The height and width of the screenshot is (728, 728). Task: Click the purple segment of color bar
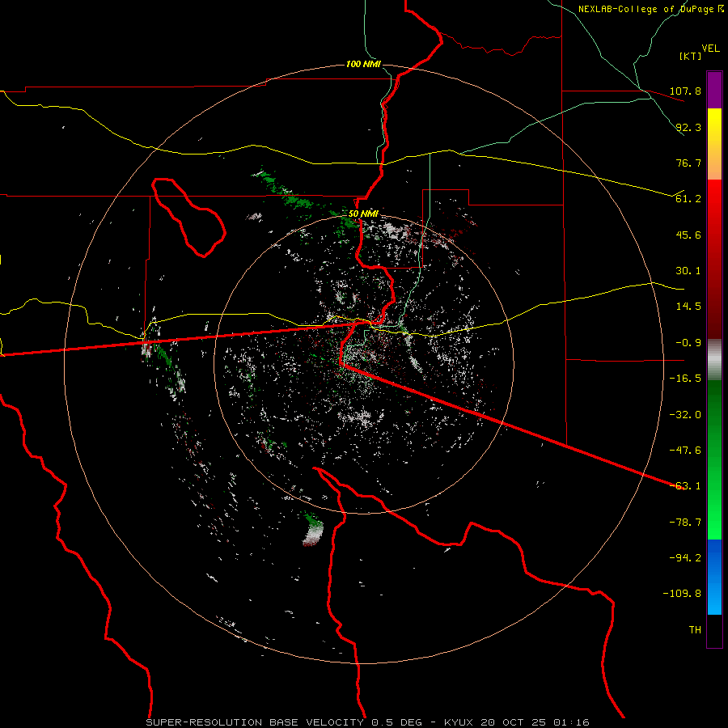coord(714,90)
